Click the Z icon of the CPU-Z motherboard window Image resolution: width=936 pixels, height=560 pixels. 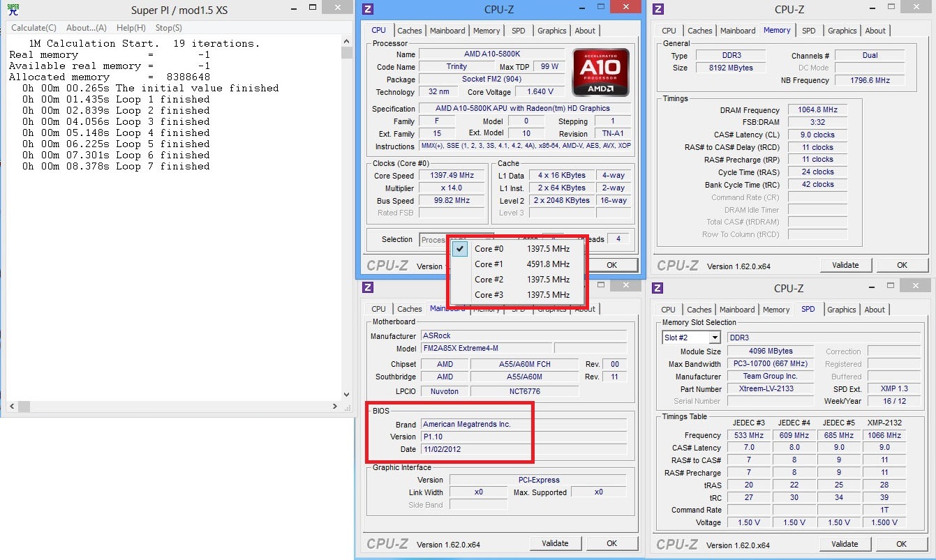pyautogui.click(x=369, y=287)
